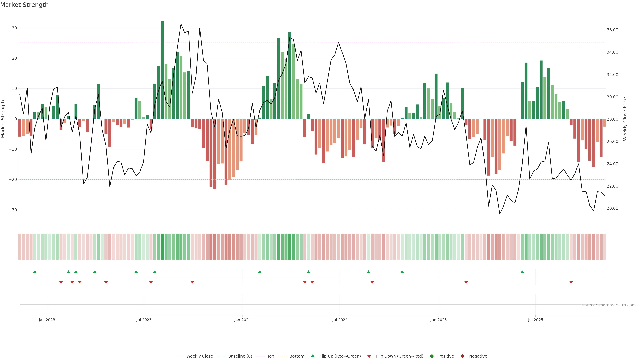Click the Weekly Close Price axis title
The image size is (644, 362).
(x=625, y=119)
